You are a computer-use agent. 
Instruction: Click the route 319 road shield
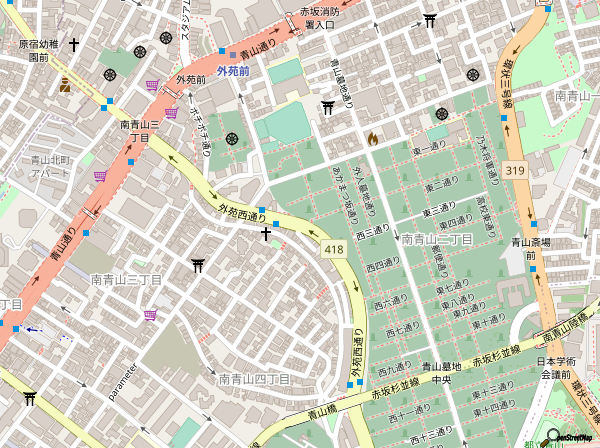coord(515,171)
